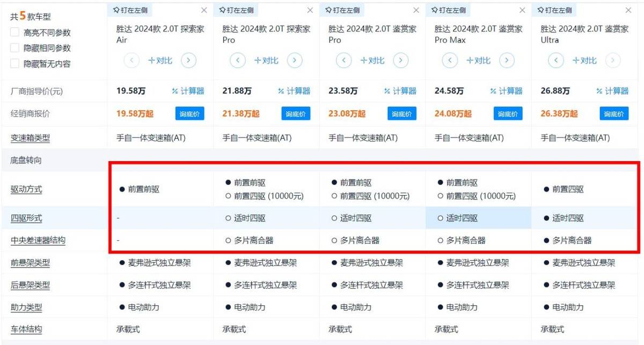This screenshot has width=644, height=345.
Task: Click the 底盘转向 section header
Action: [x=26, y=160]
